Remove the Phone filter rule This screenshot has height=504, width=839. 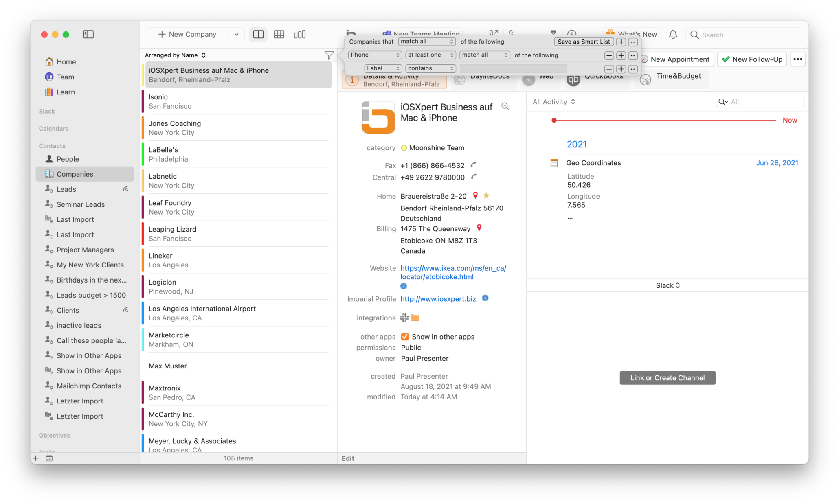click(609, 55)
